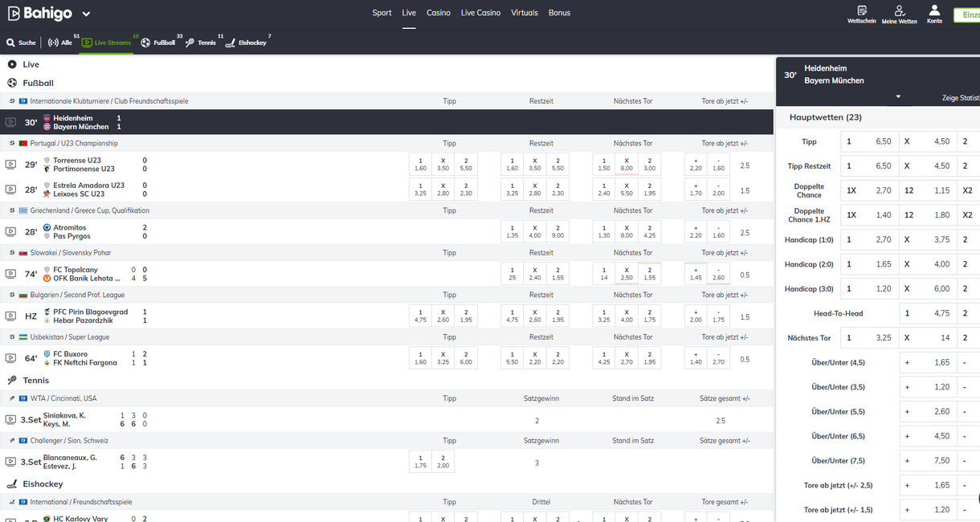Show Alle live events filter
Image resolution: width=980 pixels, height=522 pixels.
(62, 42)
